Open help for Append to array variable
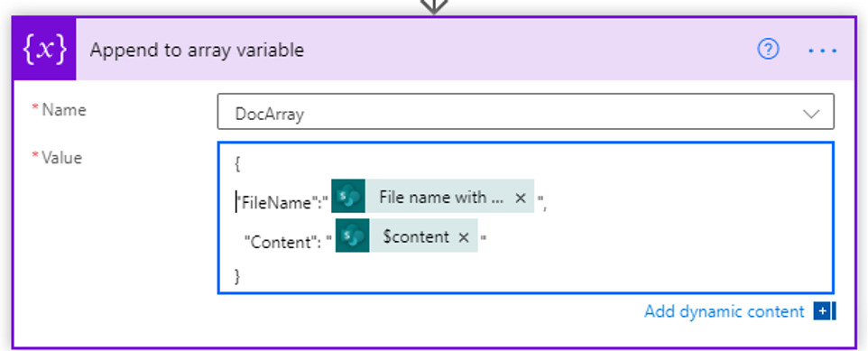Image resolution: width=868 pixels, height=351 pixels. [x=768, y=50]
